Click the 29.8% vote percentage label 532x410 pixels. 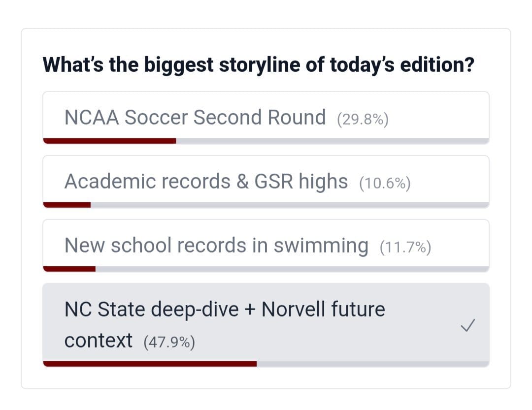pyautogui.click(x=363, y=119)
